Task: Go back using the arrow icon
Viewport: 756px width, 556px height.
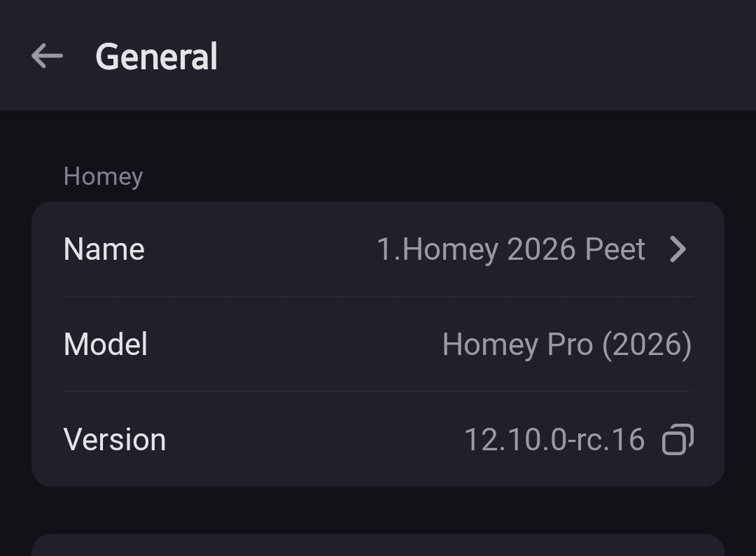Action: tap(47, 56)
